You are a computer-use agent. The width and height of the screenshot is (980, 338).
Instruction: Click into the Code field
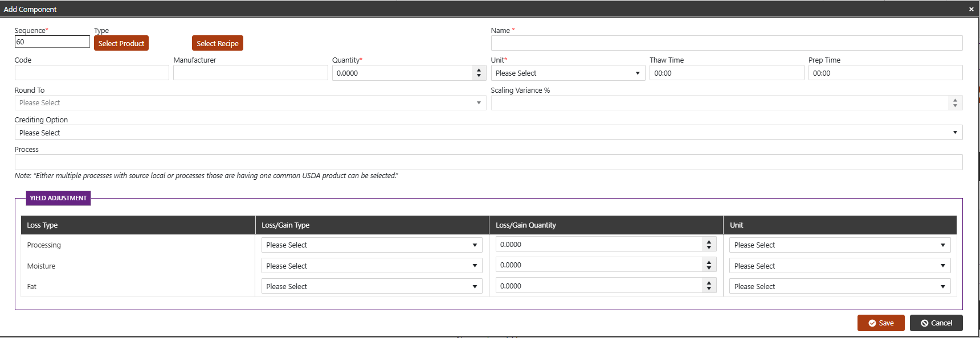(x=92, y=72)
